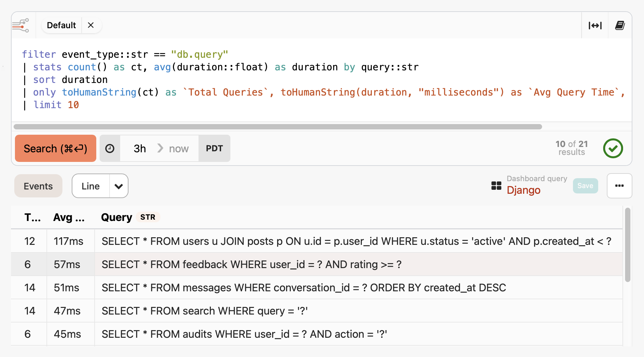
Task: Click the query pipeline icon
Action: (21, 25)
